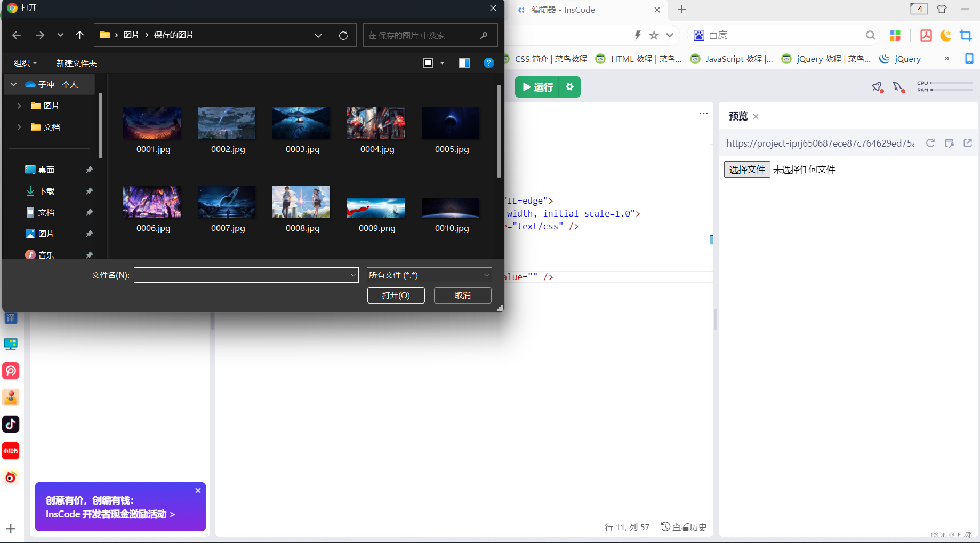Open a new browser tab

click(682, 9)
